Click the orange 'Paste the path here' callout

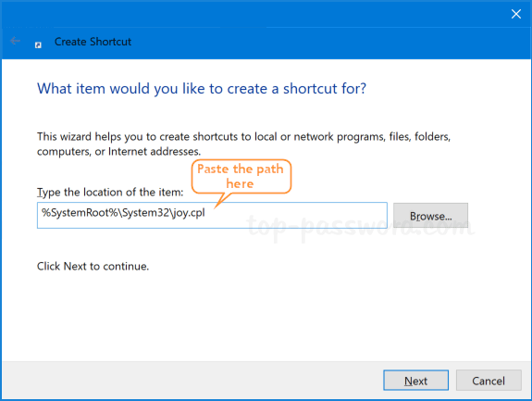[x=241, y=177]
